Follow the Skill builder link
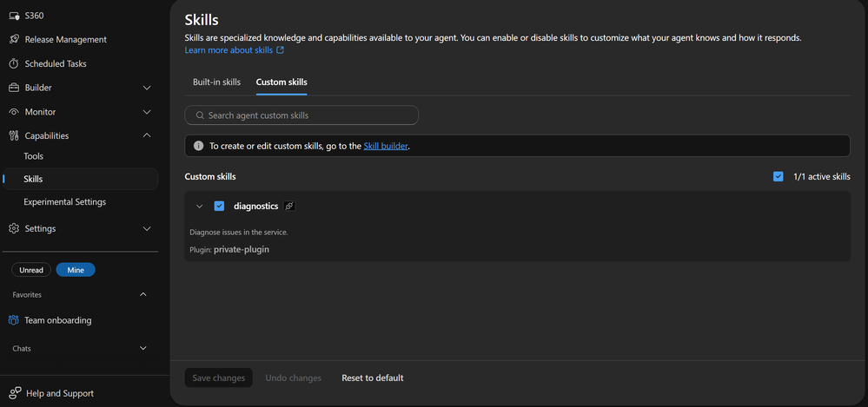The width and height of the screenshot is (868, 407). [386, 146]
